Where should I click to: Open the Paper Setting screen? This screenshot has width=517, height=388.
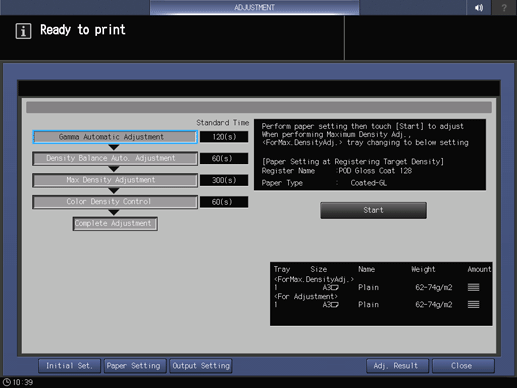[x=135, y=366]
